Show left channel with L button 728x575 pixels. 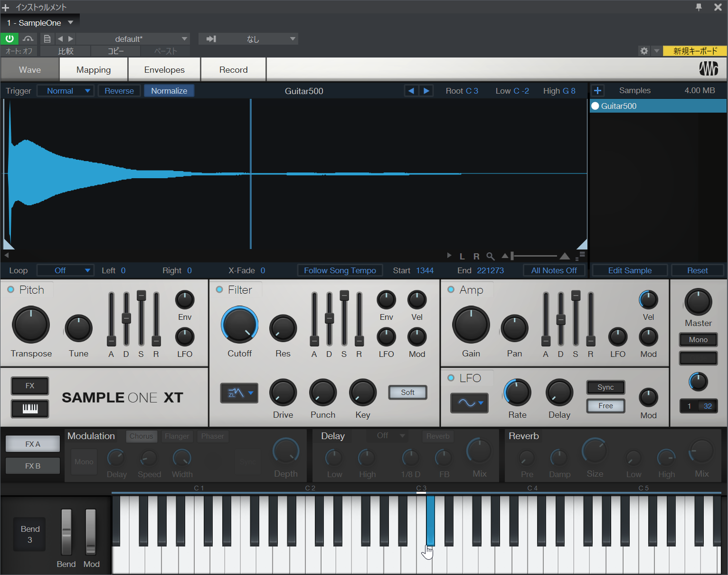coord(462,257)
